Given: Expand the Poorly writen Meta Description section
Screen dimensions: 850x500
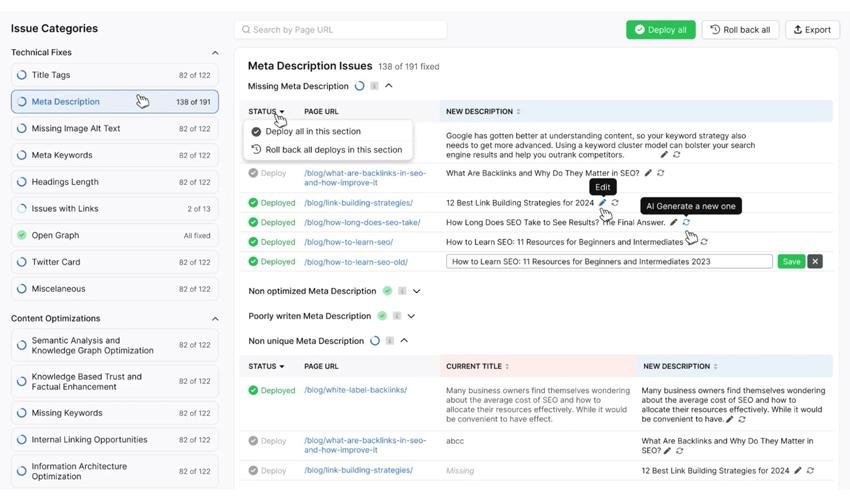Looking at the screenshot, I should 411,316.
